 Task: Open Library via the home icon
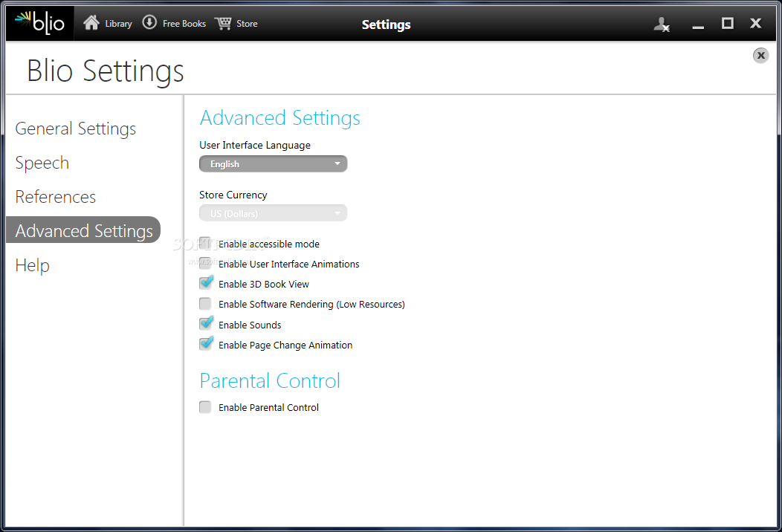[x=91, y=23]
